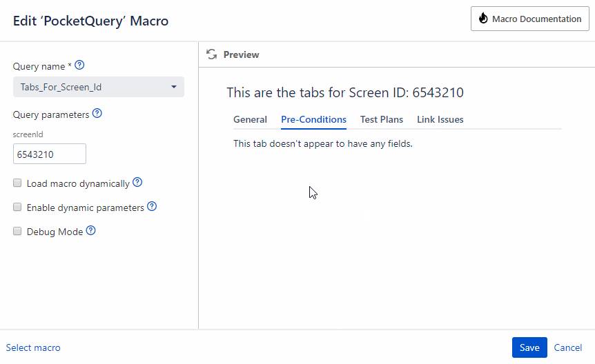Image resolution: width=595 pixels, height=364 pixels.
Task: Tick the Enable dynamic parameters checkbox
Action: [x=18, y=208]
